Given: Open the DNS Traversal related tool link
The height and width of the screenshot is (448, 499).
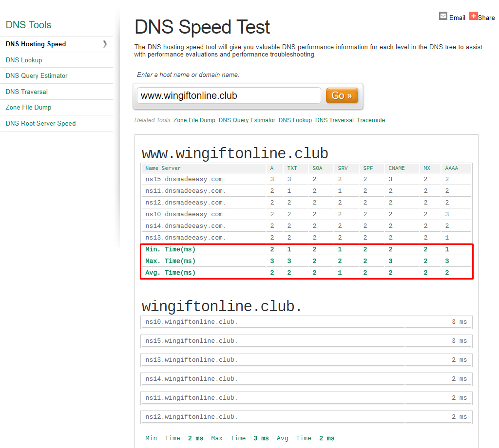Looking at the screenshot, I should (334, 120).
